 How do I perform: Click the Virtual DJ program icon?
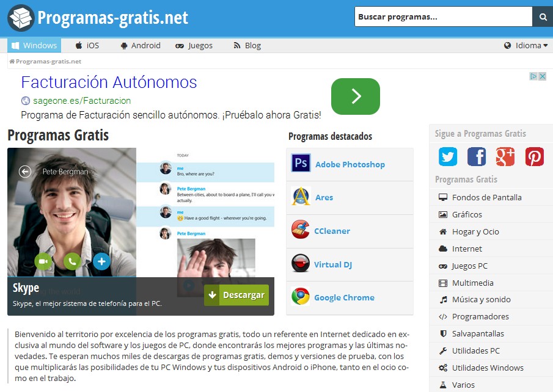coord(301,263)
